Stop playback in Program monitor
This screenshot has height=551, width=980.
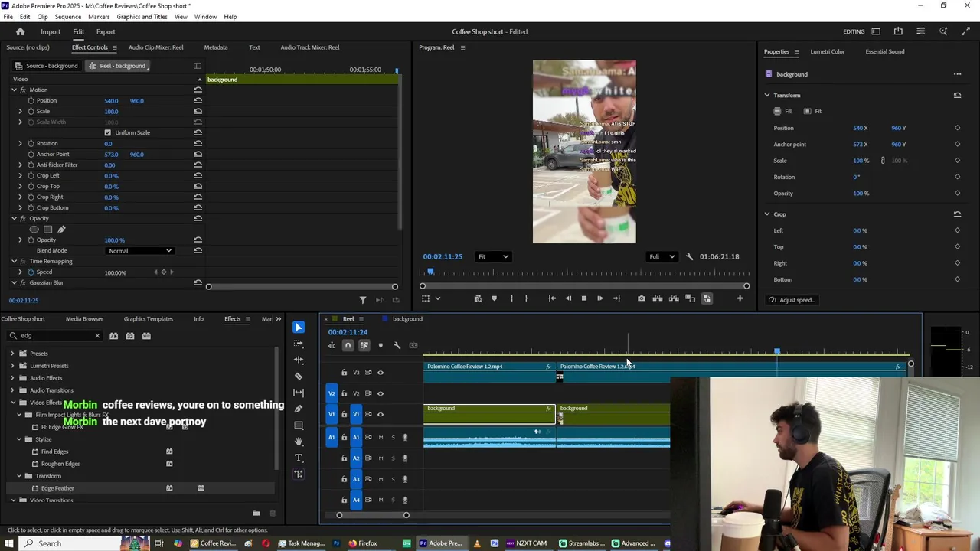583,298
